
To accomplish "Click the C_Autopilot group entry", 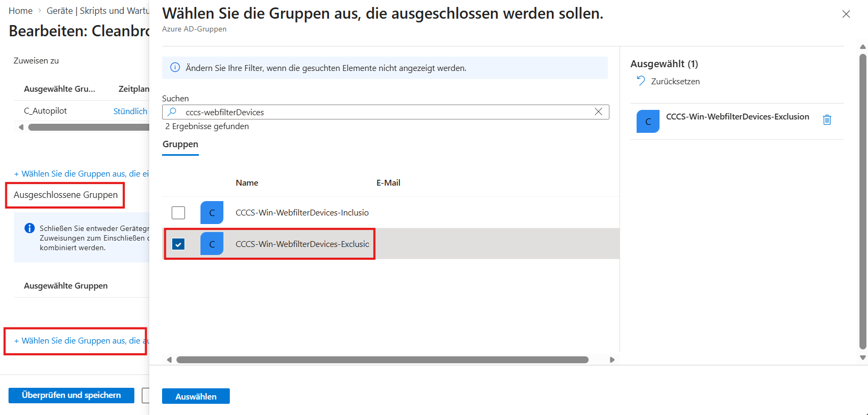I will tap(45, 111).
